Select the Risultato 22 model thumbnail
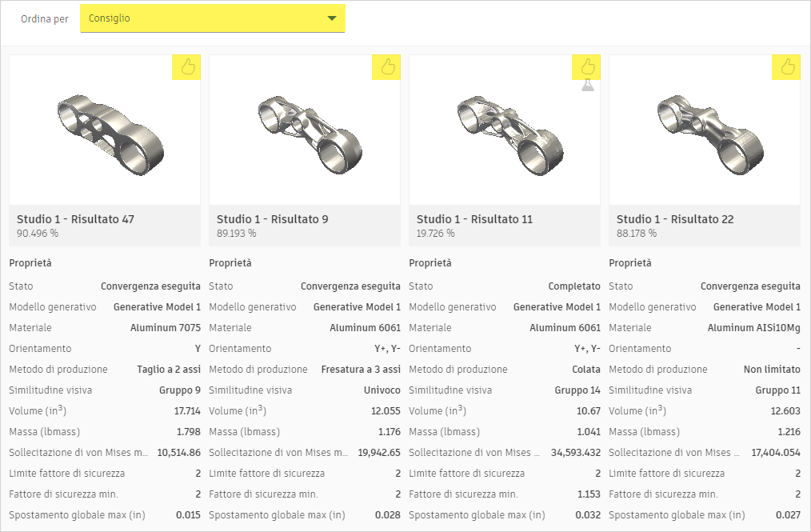The height and width of the screenshot is (532, 811). [x=705, y=130]
